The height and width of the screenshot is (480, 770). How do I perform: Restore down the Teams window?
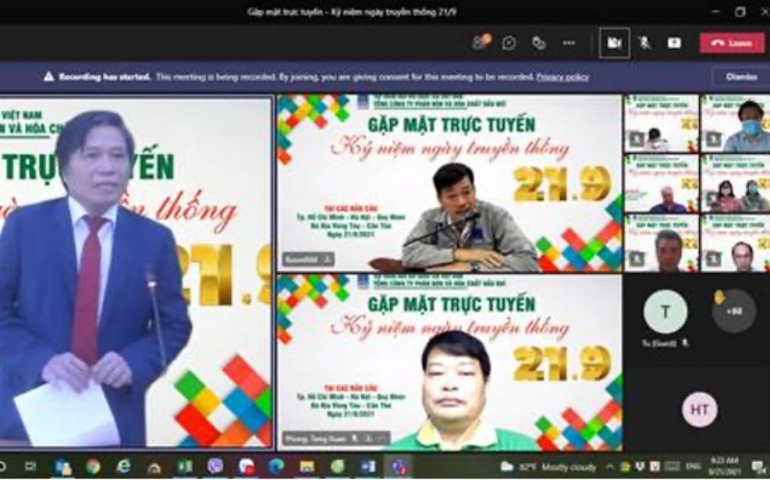click(740, 12)
